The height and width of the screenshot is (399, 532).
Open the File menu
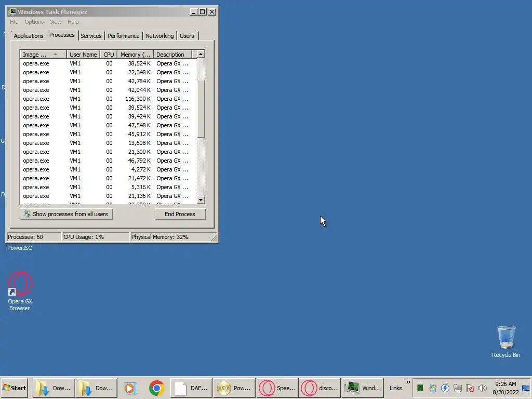(x=14, y=22)
